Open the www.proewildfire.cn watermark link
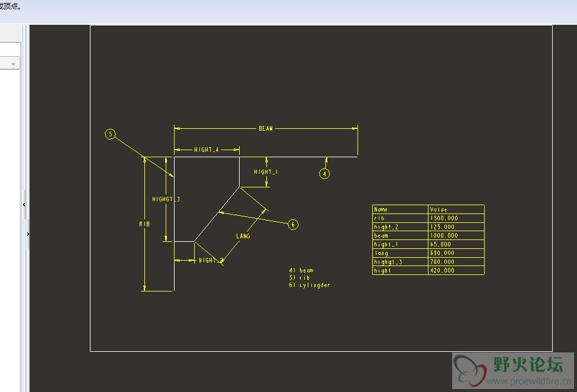 (x=528, y=381)
